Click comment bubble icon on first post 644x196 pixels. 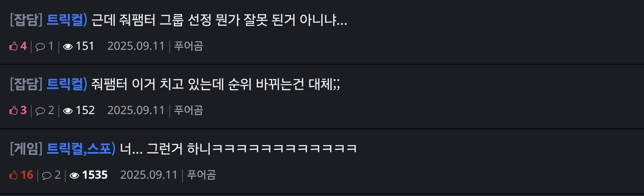pos(40,47)
